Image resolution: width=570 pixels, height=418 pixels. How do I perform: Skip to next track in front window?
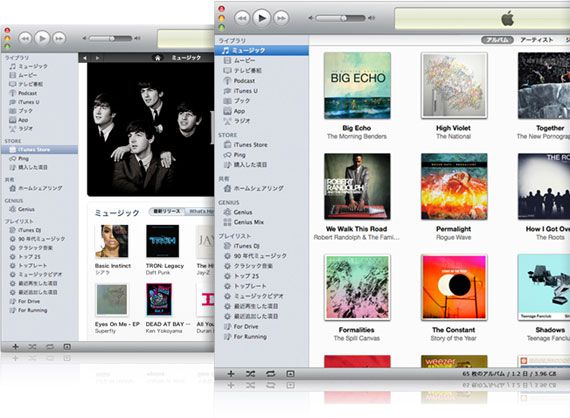tap(281, 18)
